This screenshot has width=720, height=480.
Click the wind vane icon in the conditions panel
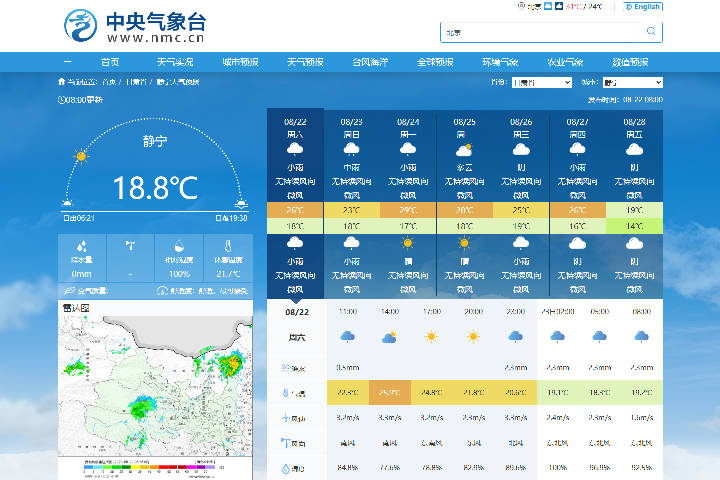click(130, 246)
